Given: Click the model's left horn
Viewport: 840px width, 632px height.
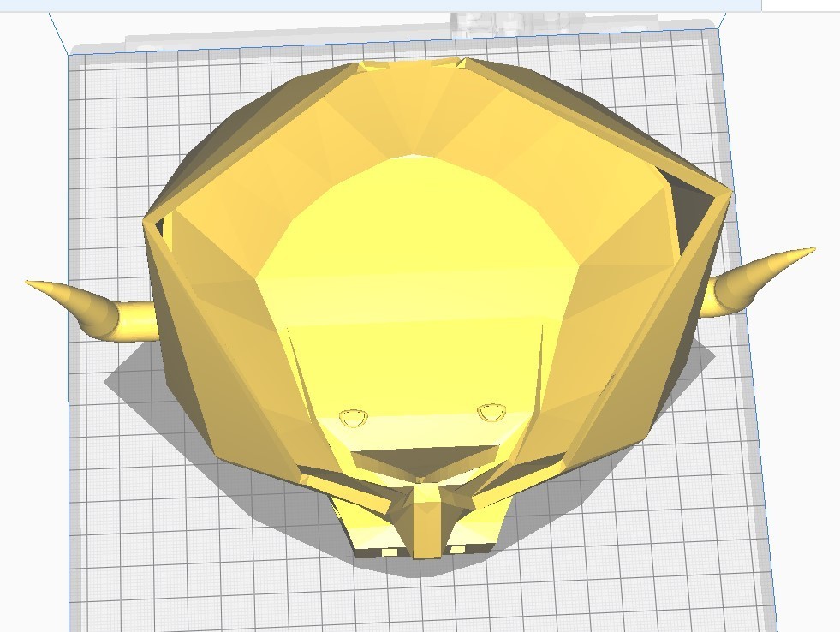Looking at the screenshot, I should pos(91,312).
